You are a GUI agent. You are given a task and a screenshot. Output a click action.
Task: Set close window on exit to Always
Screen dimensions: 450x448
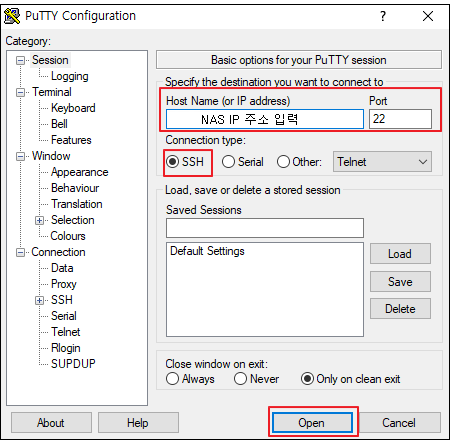[172, 379]
